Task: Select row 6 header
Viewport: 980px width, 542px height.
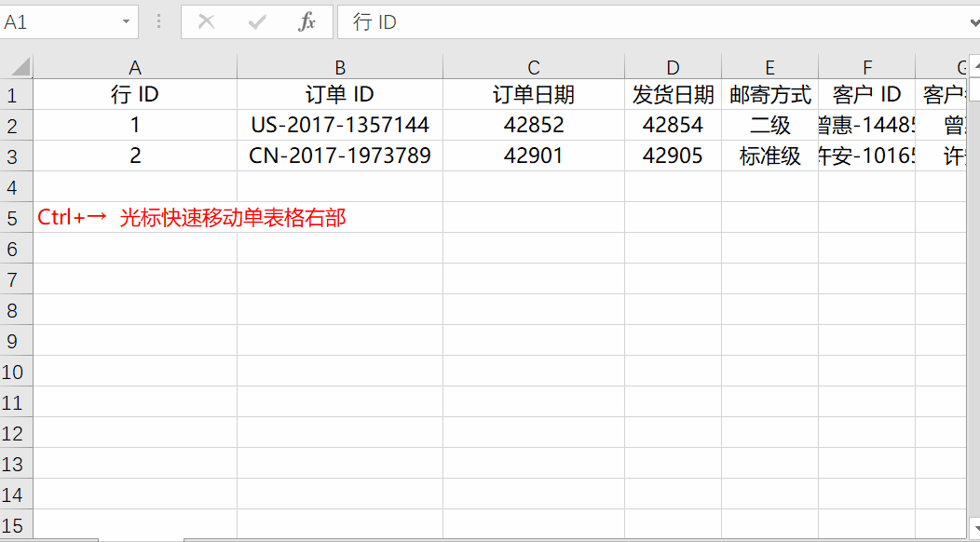Action: point(16,248)
